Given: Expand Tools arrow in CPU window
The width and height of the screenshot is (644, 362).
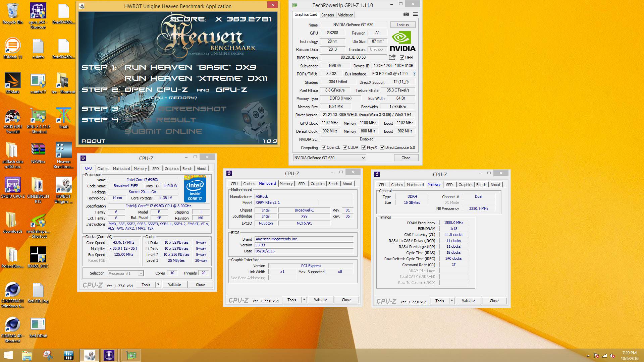Looking at the screenshot, I should coord(158,285).
